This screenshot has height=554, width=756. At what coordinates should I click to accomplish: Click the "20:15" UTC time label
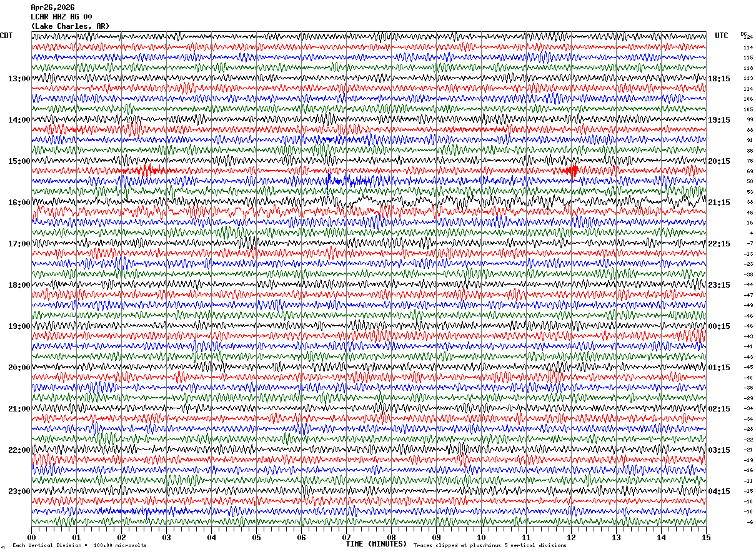click(719, 161)
